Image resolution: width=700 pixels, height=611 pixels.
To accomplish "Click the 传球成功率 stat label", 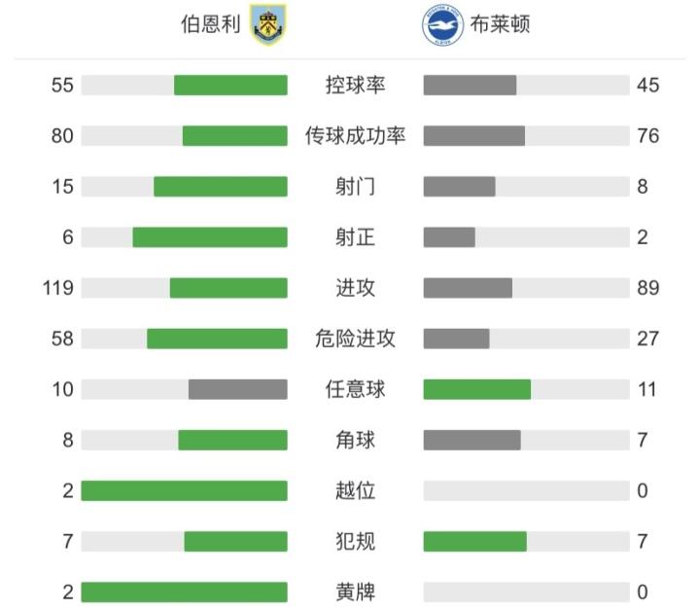I will 355,136.
